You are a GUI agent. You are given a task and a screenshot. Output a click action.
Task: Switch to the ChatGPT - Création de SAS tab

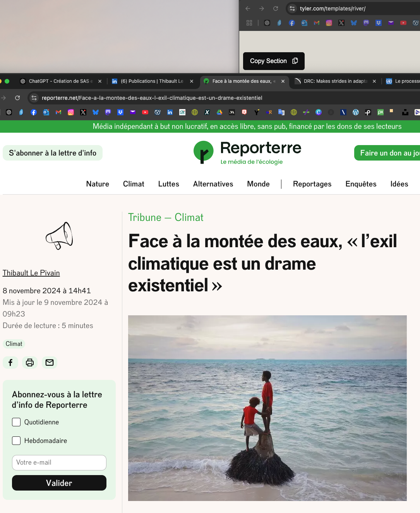pos(60,81)
